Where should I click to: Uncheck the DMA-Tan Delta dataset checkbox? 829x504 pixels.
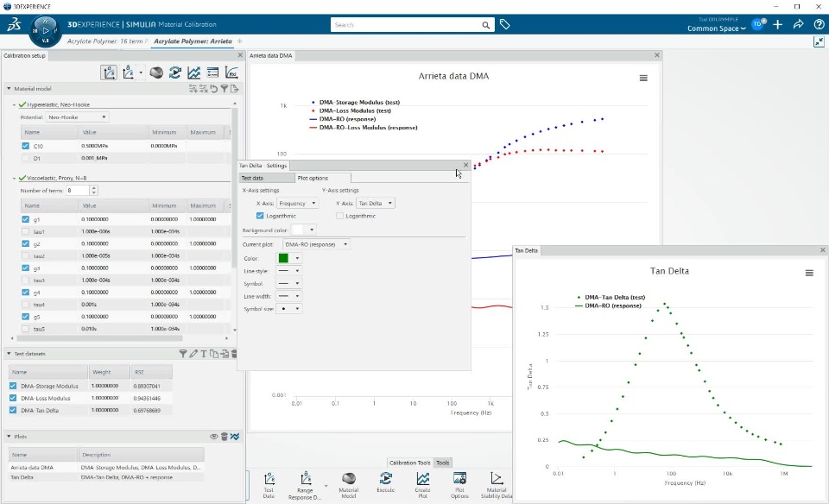click(x=13, y=410)
